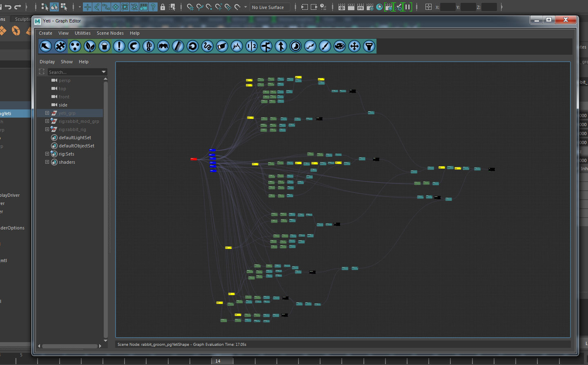Click the three-dots scatter node icon
Image resolution: width=588 pixels, height=365 pixels.
[75, 46]
